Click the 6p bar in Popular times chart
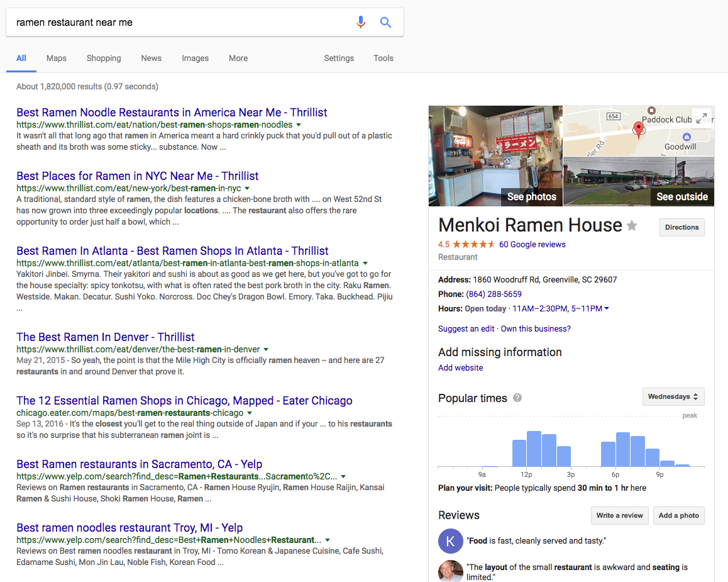 pyautogui.click(x=622, y=450)
